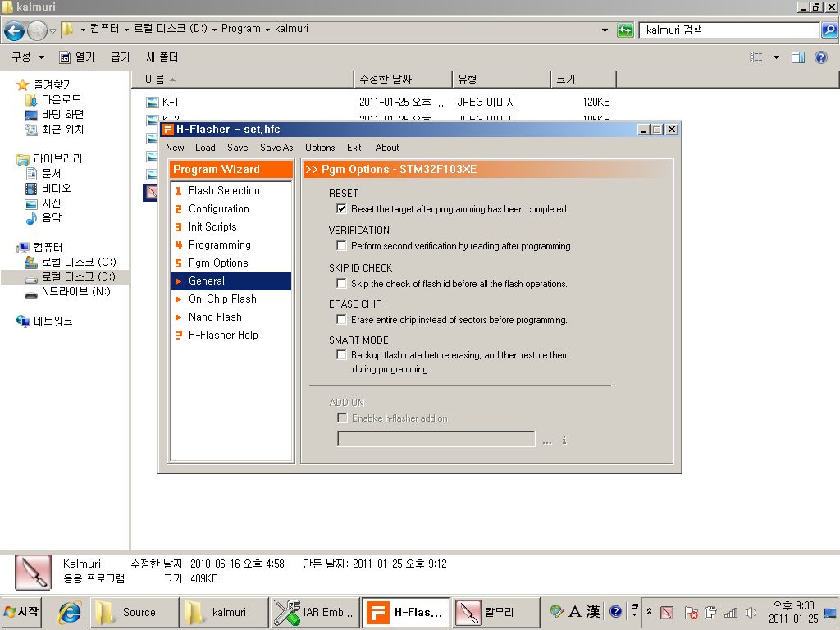
Task: Uncheck Reset the target after programming
Action: (x=341, y=208)
